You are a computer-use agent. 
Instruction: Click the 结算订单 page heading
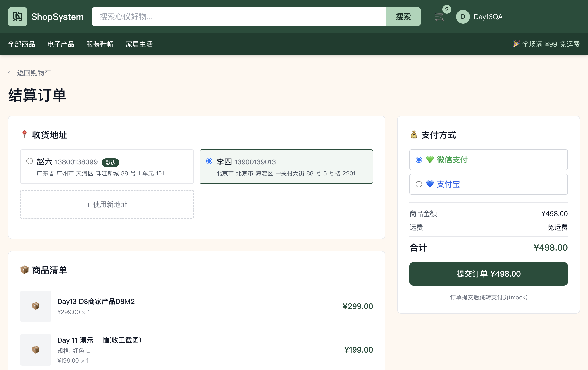click(x=37, y=95)
